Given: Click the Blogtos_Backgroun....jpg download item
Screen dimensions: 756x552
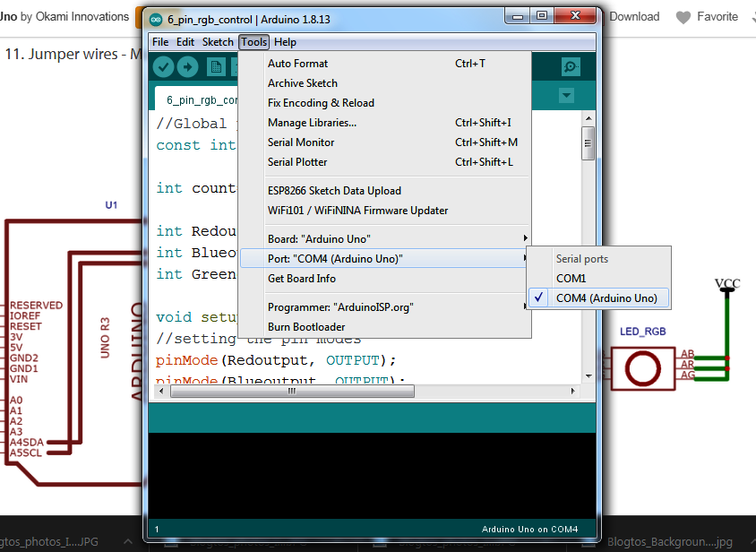Looking at the screenshot, I should point(670,542).
